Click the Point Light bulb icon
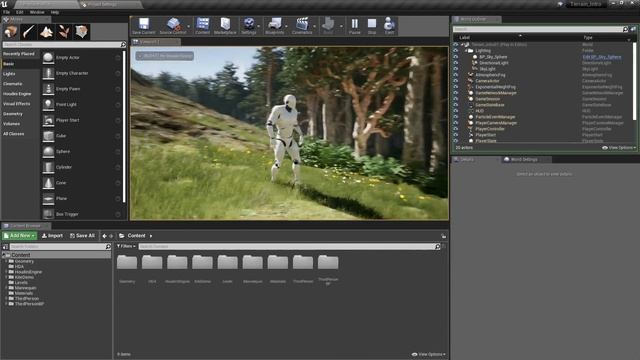 pyautogui.click(x=48, y=104)
